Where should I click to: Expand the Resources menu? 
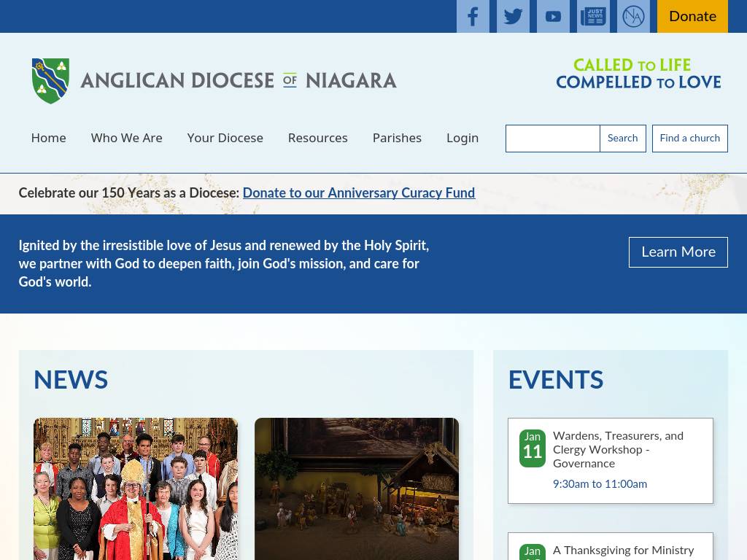click(317, 138)
